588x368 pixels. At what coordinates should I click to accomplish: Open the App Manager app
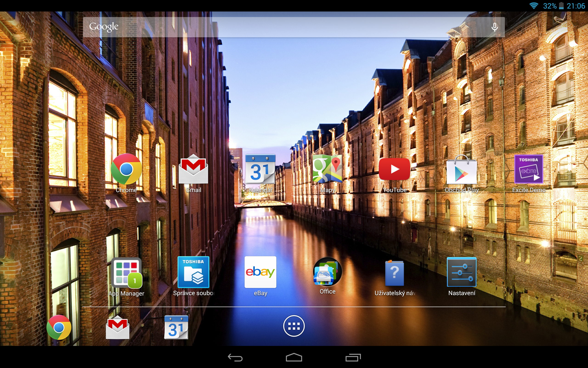pyautogui.click(x=126, y=273)
